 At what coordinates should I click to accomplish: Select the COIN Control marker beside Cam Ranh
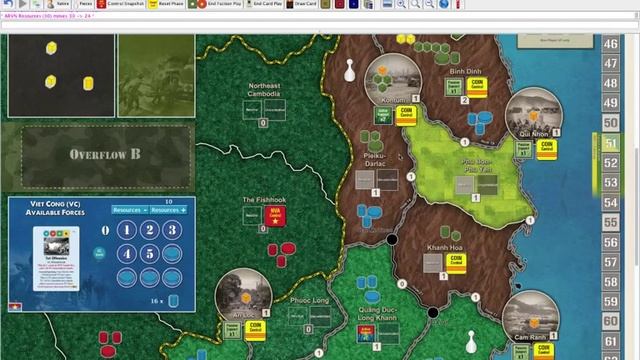pyautogui.click(x=544, y=352)
